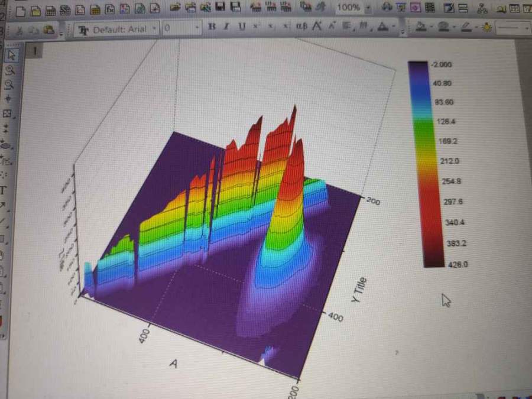Screen dimensions: 532x399
Task: Click the New Project icon
Action: [x=21, y=10]
